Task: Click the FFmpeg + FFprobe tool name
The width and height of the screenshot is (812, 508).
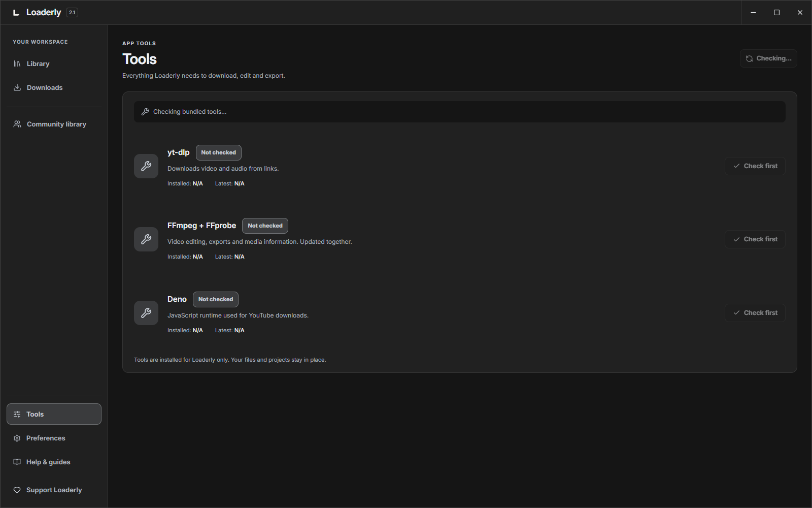Action: (x=202, y=226)
